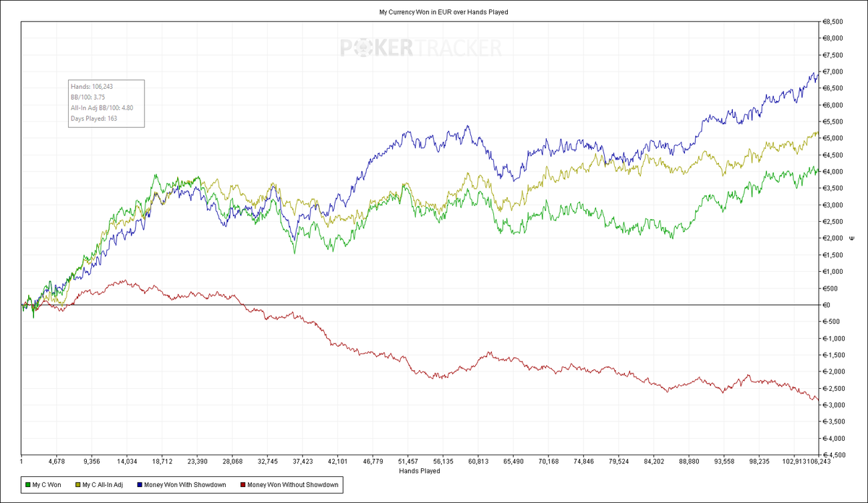Screen dimensions: 868x503
Task: Click the €-1,000 y-axis label
Action: coord(833,338)
